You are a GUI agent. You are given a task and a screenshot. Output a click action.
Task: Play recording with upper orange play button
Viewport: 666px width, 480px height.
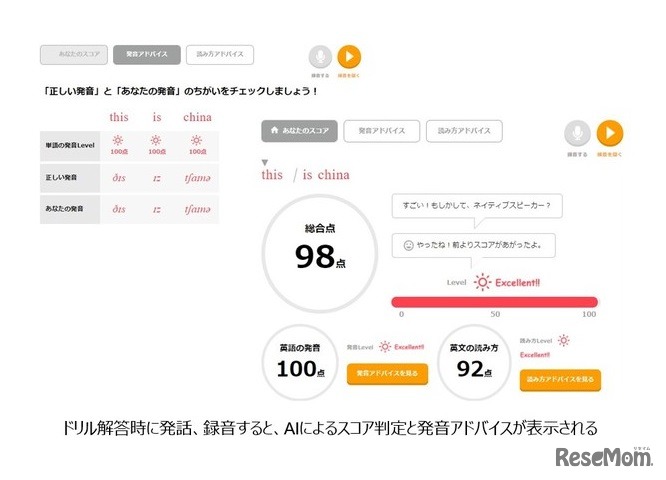coord(349,56)
